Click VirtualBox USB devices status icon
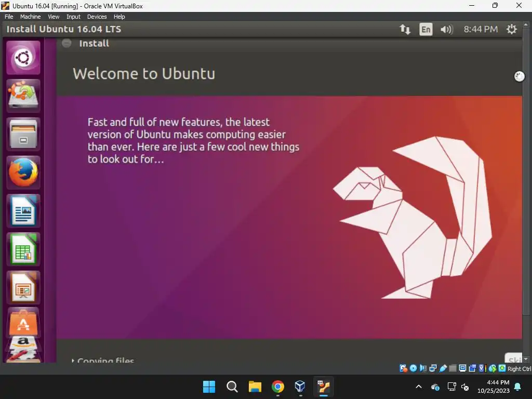This screenshot has height=399, width=532. 443,368
